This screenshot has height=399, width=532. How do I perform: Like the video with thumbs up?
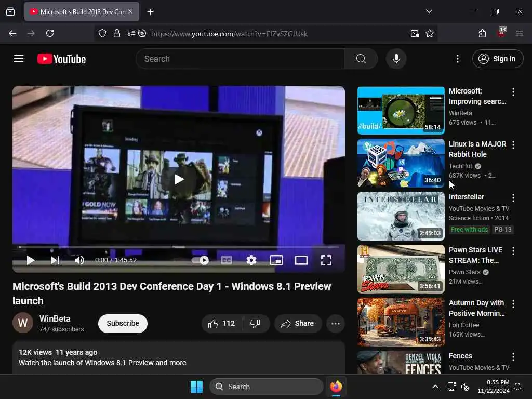222,323
